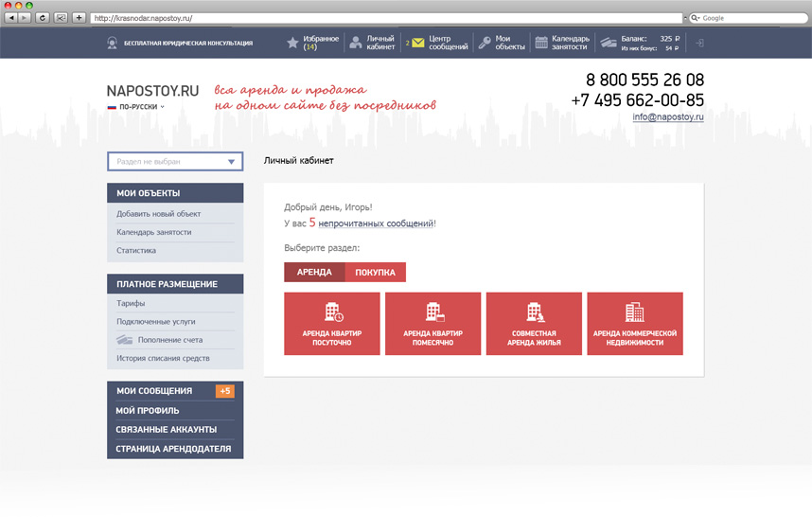Click the browser forward arrow button
The image size is (812, 517).
[x=25, y=18]
